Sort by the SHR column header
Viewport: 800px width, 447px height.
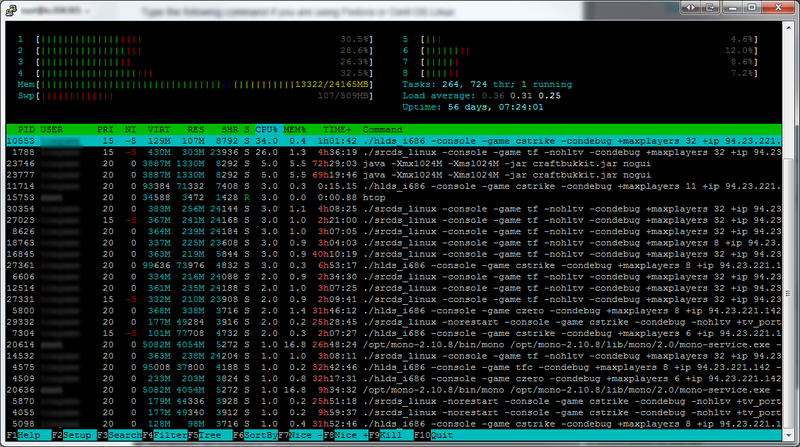(x=230, y=130)
